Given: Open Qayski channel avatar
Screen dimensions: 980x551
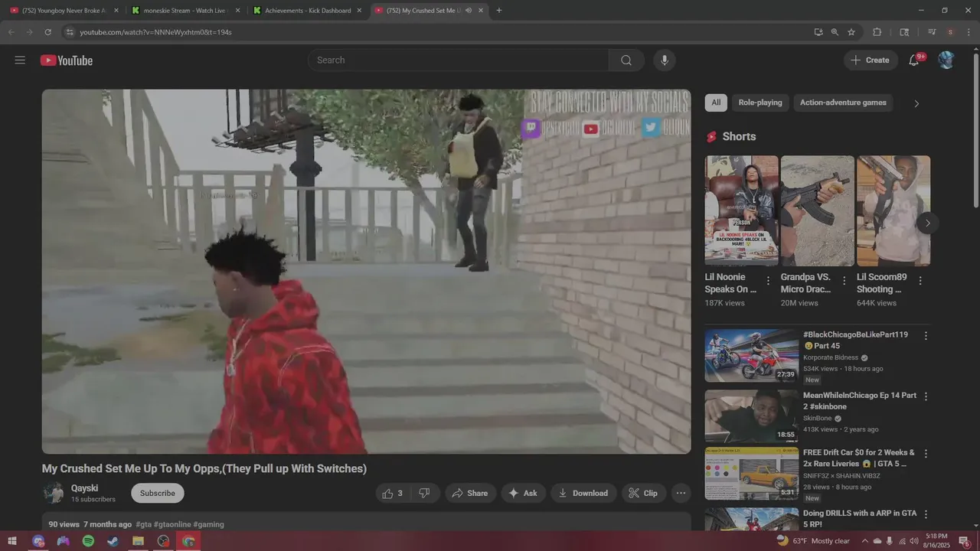Looking at the screenshot, I should click(53, 494).
